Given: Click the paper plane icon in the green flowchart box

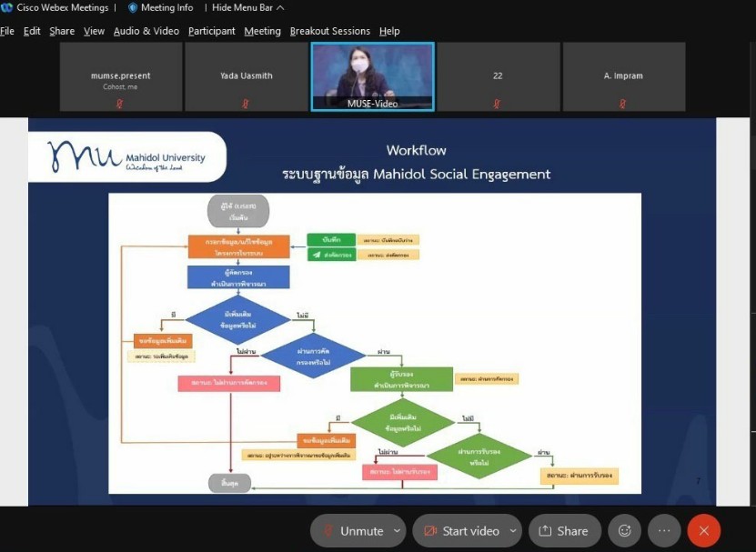Looking at the screenshot, I should coord(317,255).
